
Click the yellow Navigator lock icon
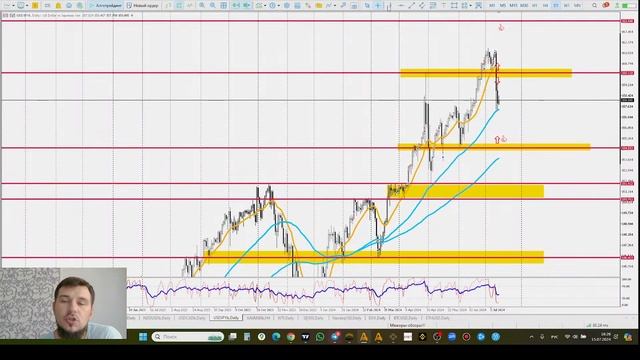coord(58,6)
